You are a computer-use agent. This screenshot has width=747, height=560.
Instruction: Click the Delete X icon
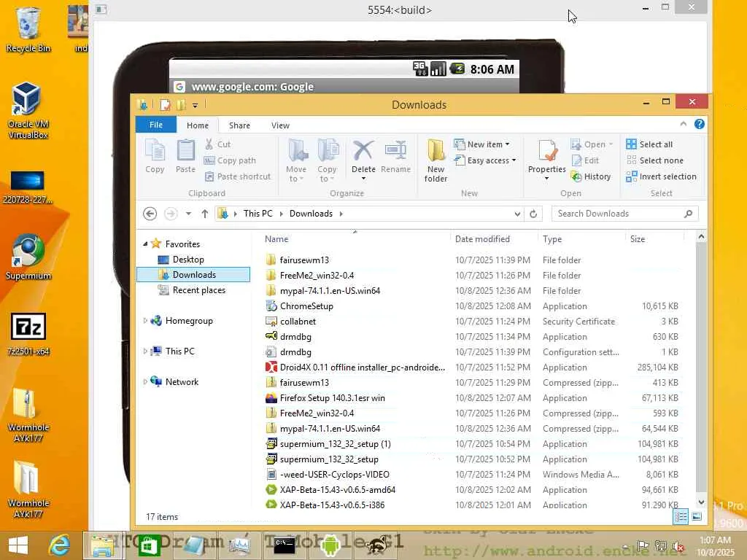(x=363, y=152)
